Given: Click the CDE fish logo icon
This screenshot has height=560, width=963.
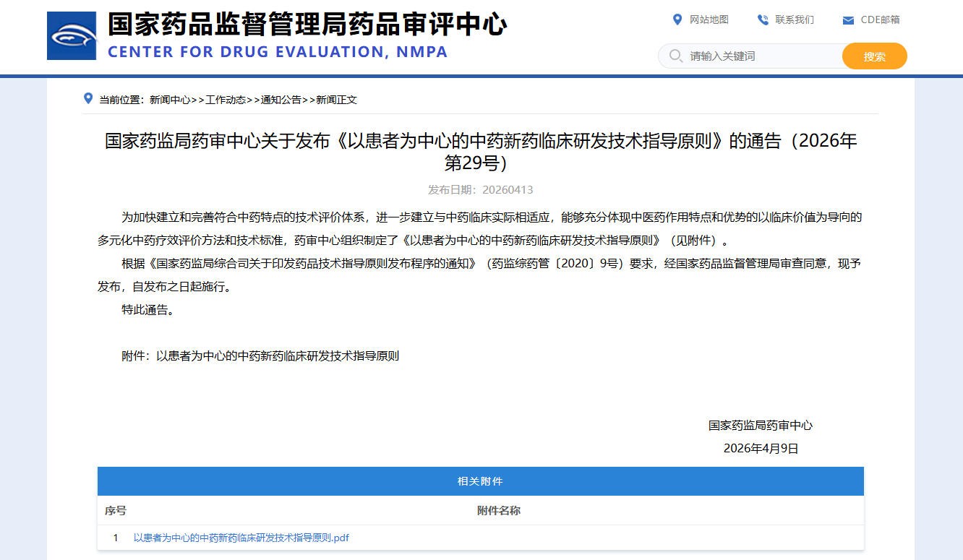Looking at the screenshot, I should coord(72,35).
